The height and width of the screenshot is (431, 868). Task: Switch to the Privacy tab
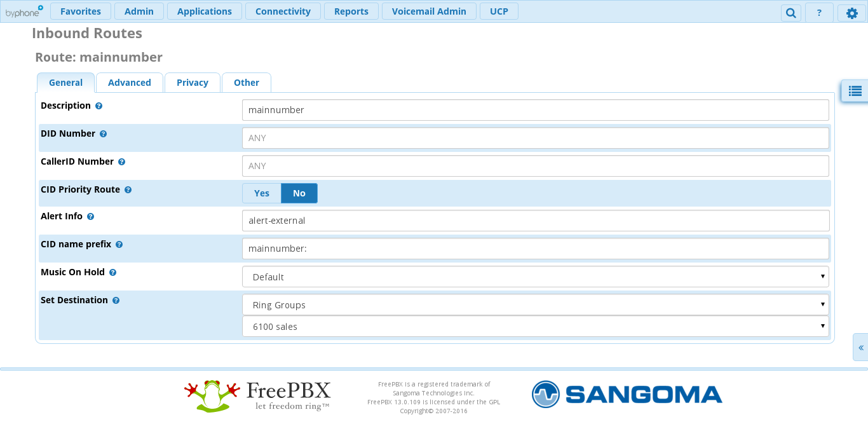click(193, 83)
